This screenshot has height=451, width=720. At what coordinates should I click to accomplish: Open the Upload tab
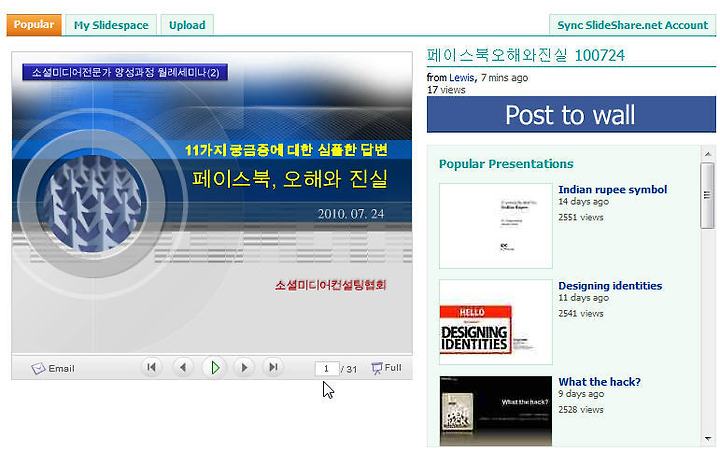[187, 25]
